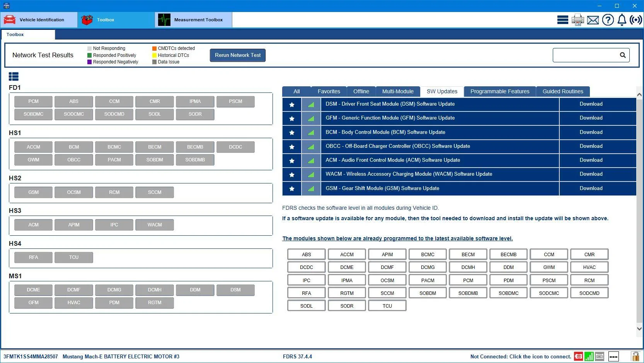644x363 pixels.
Task: Download the BCM Software Update
Action: 598,132
